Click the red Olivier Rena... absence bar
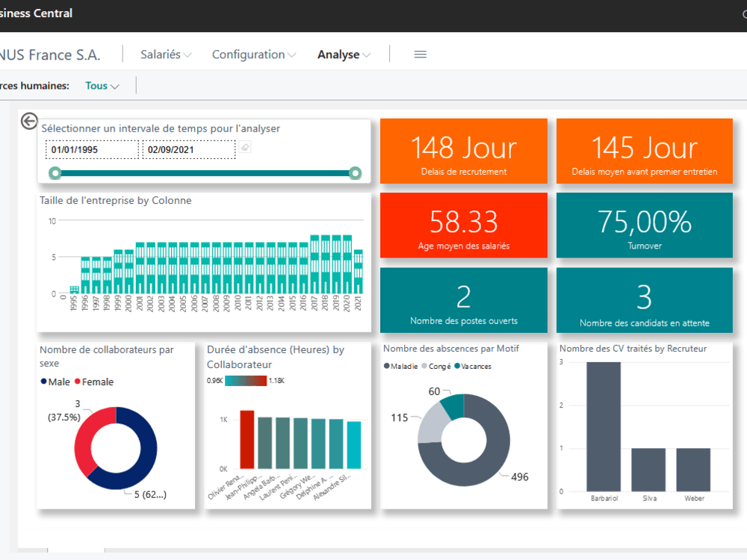Screen dimensions: 747x560 (x=247, y=440)
